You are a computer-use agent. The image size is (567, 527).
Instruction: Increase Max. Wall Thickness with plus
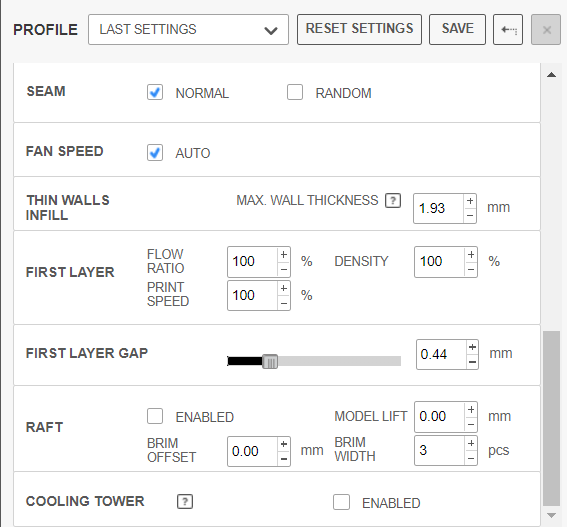tap(470, 201)
